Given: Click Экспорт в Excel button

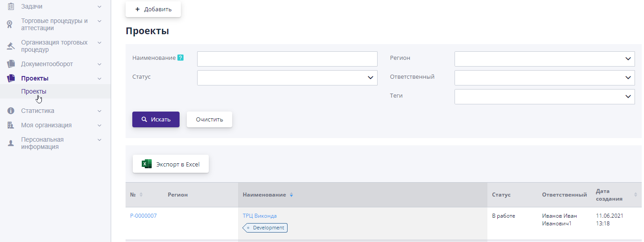Looking at the screenshot, I should (x=171, y=164).
